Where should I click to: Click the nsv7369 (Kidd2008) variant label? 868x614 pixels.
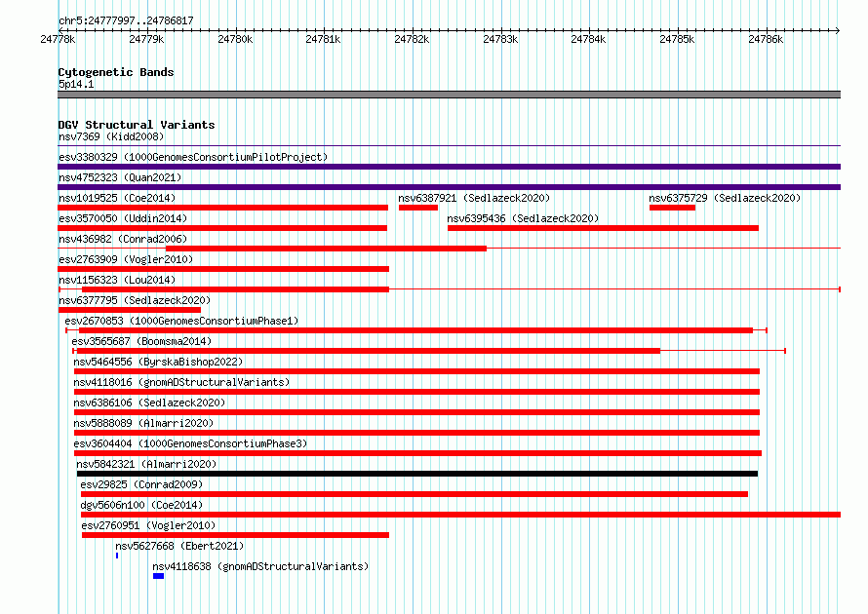click(x=111, y=136)
